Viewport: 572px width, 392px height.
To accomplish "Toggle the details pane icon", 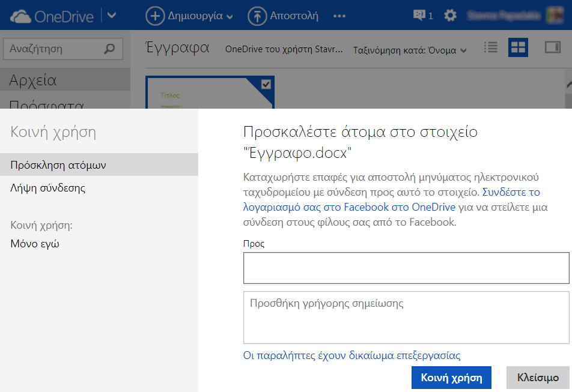I will (x=553, y=47).
